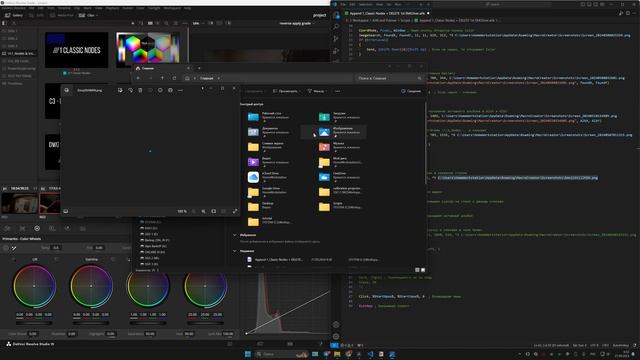Viewport: 640px width, 360px height.
Task: Click the Gamma color wheel in Resolve
Action: pyautogui.click(x=91, y=286)
